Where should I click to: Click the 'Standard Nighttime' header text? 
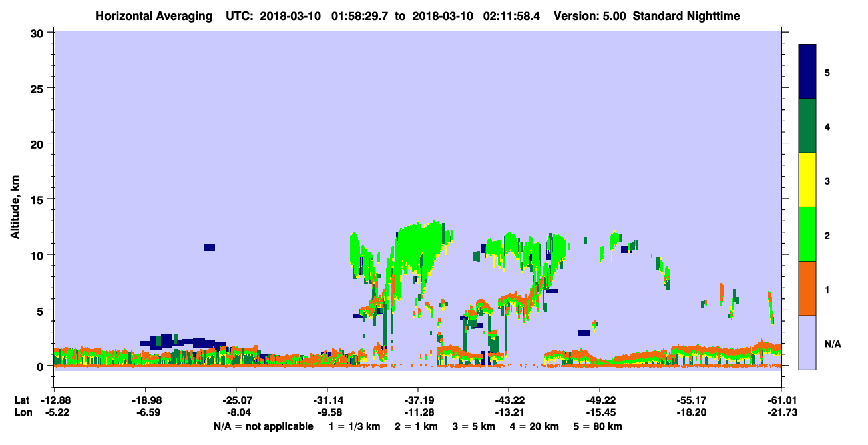pyautogui.click(x=686, y=16)
